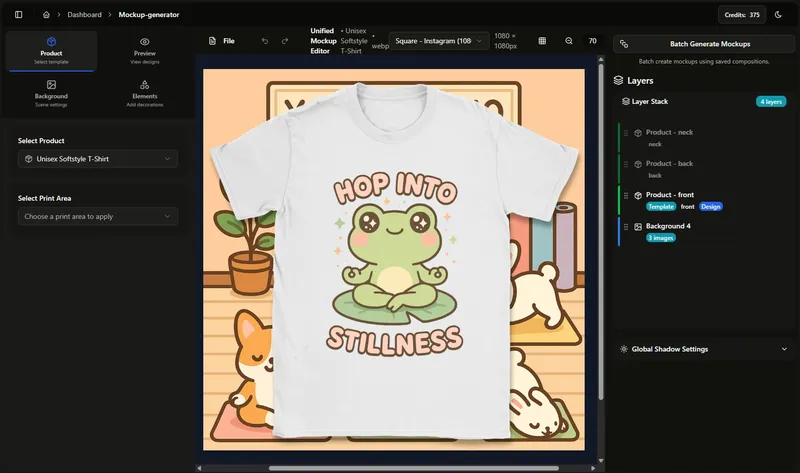Click the Template tag on front layer
Viewport: 800px width, 473px height.
(661, 207)
